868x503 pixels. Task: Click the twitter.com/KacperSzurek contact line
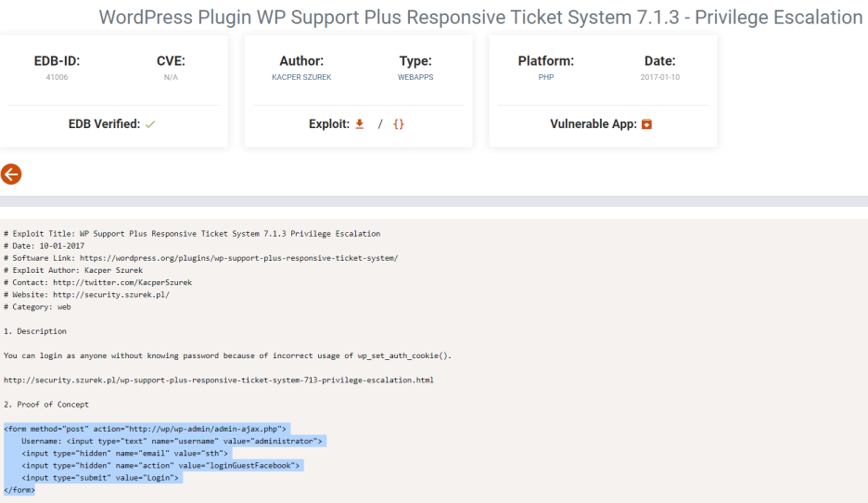pyautogui.click(x=98, y=282)
